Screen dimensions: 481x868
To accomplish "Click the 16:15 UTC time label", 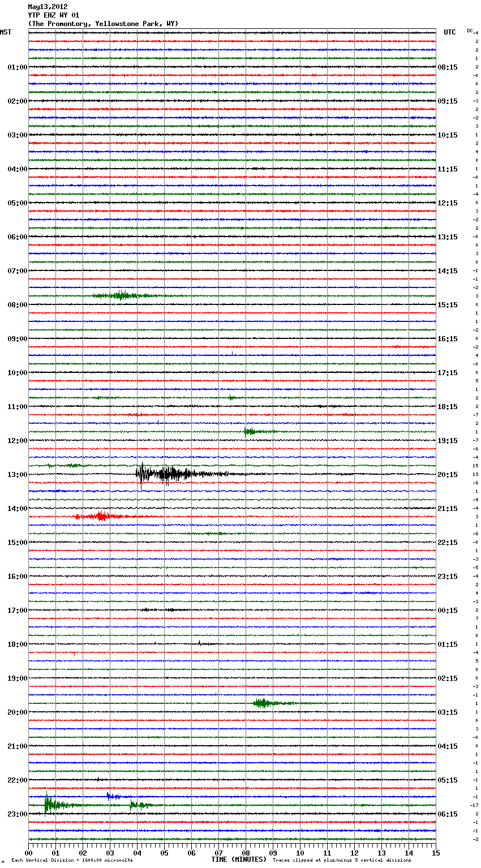I will point(448,339).
